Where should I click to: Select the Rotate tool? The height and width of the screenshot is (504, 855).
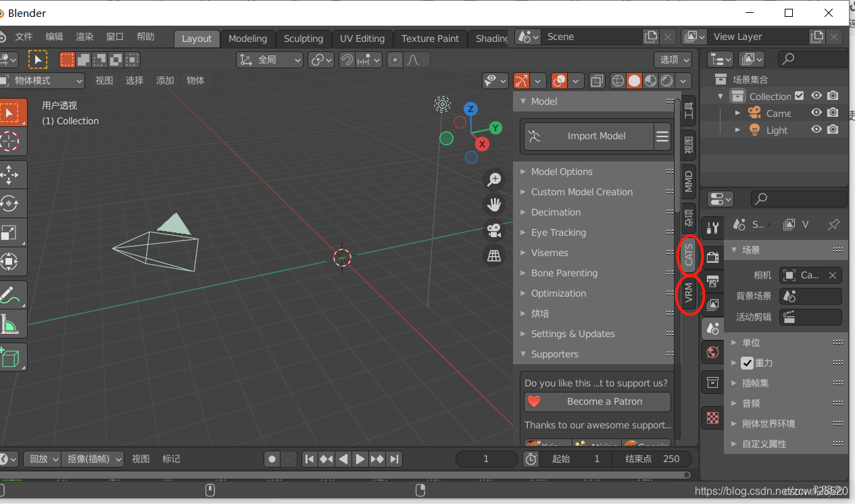[9, 203]
